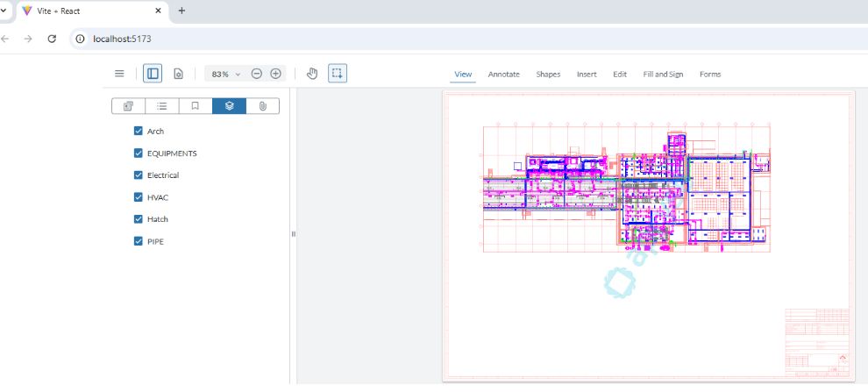The height and width of the screenshot is (392, 868).
Task: Click the view controls page icon
Action: pos(178,74)
